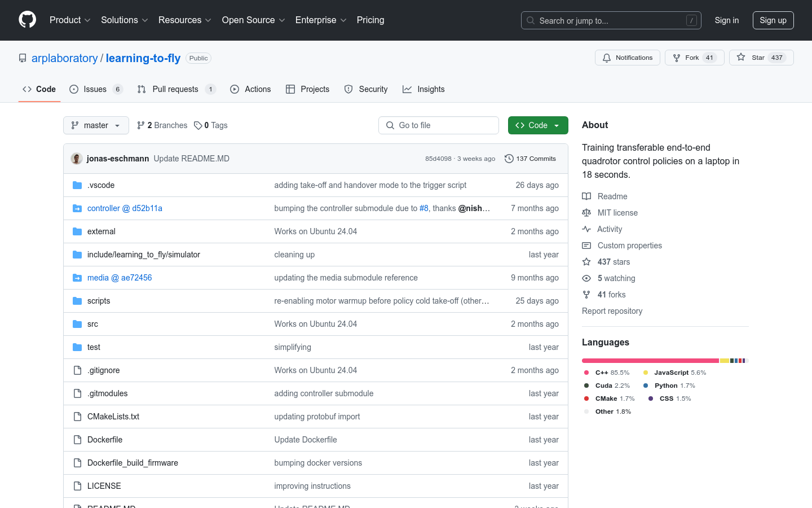Click the star icon in Star button

tap(741, 58)
